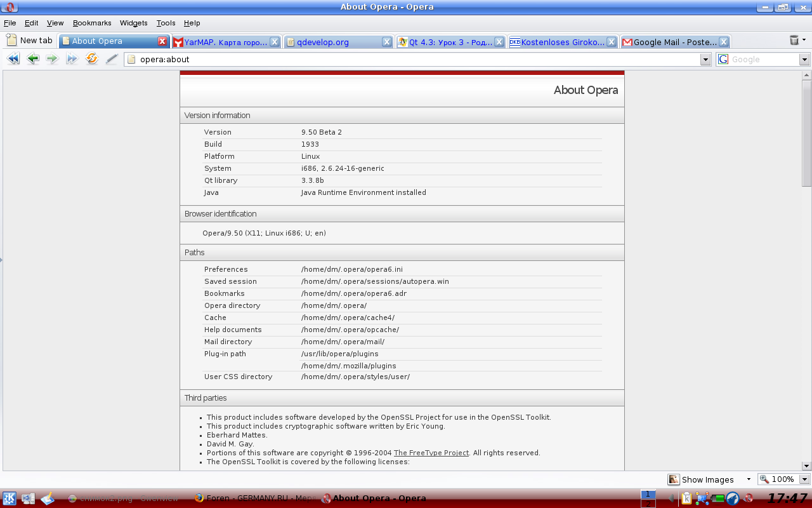The width and height of the screenshot is (812, 508).
Task: Click the Show Images icon in status bar
Action: (x=674, y=479)
